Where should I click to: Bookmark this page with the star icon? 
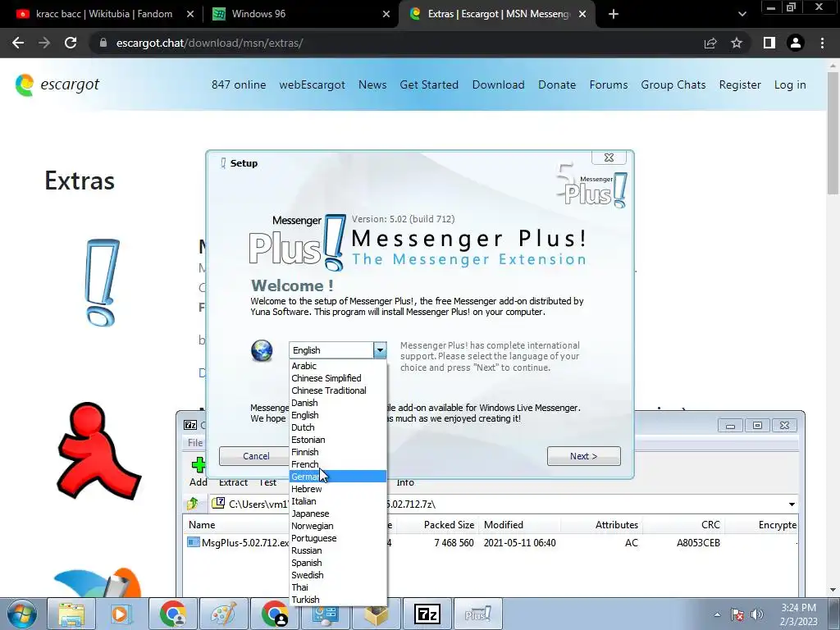tap(737, 43)
